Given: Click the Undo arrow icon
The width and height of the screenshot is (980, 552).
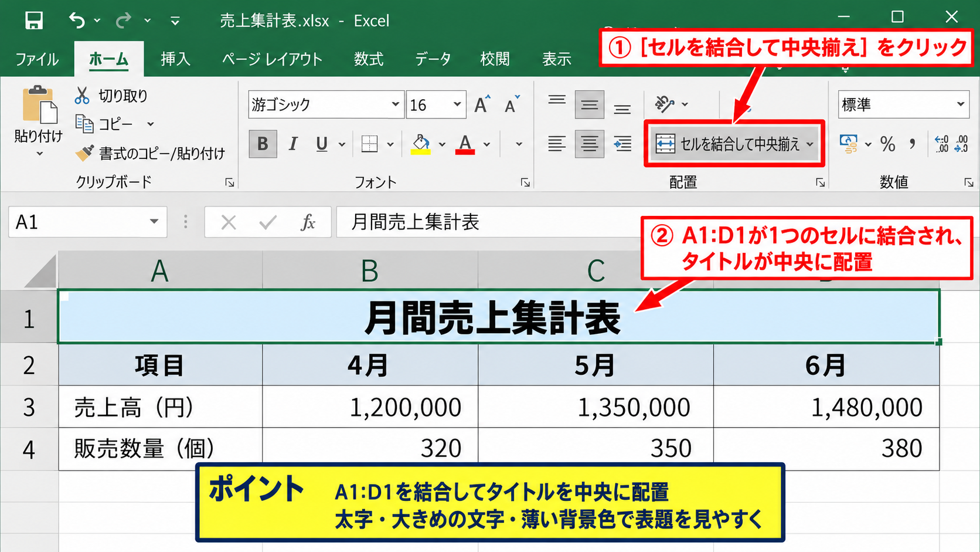Looking at the screenshot, I should click(x=77, y=21).
